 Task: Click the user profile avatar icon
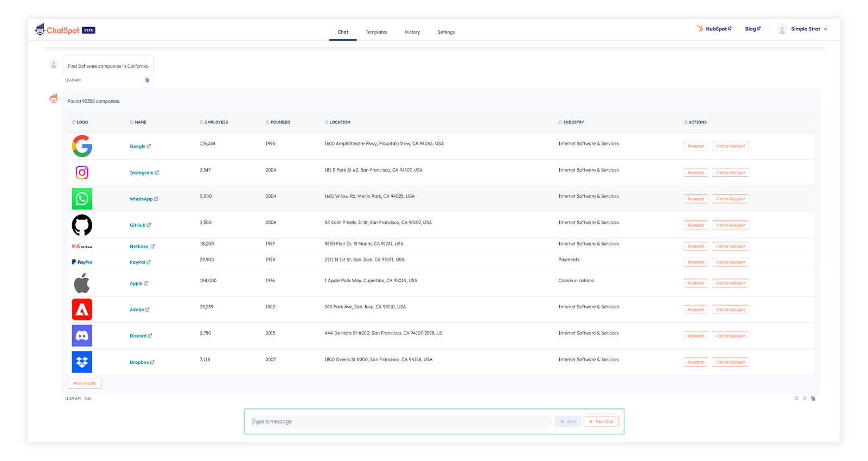point(782,29)
